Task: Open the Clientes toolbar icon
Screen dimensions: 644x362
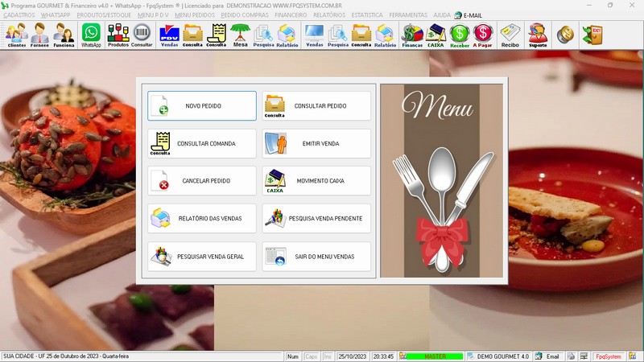Action: point(17,35)
